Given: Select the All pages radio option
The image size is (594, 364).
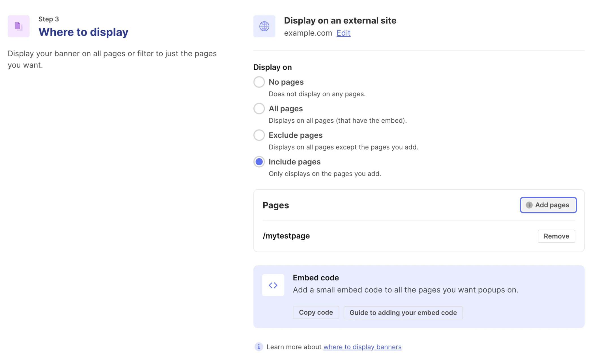Looking at the screenshot, I should [x=259, y=109].
